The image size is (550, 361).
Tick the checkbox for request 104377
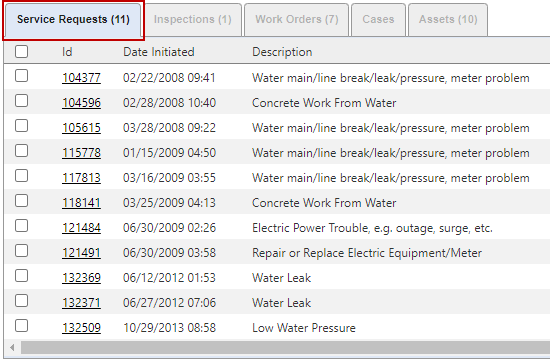(x=21, y=76)
